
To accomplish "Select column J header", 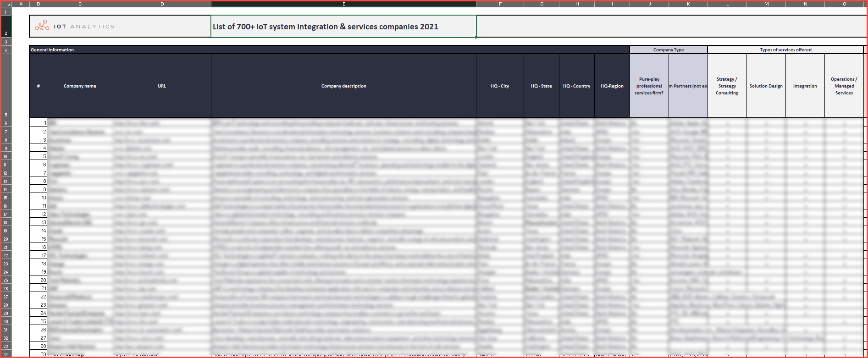I will click(x=649, y=4).
